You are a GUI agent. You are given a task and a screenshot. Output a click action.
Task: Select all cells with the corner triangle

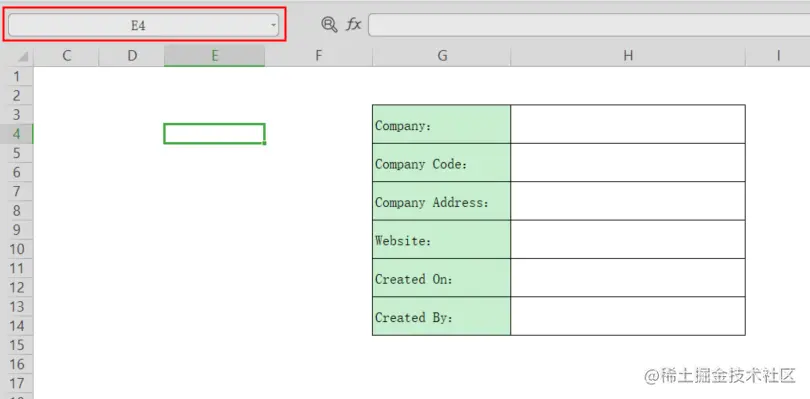coord(23,56)
